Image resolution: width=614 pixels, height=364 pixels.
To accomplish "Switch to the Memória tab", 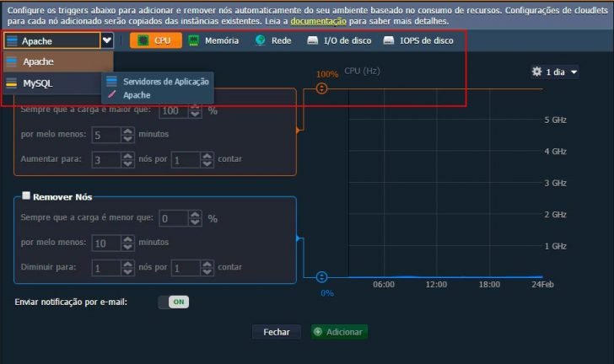I will tap(214, 40).
